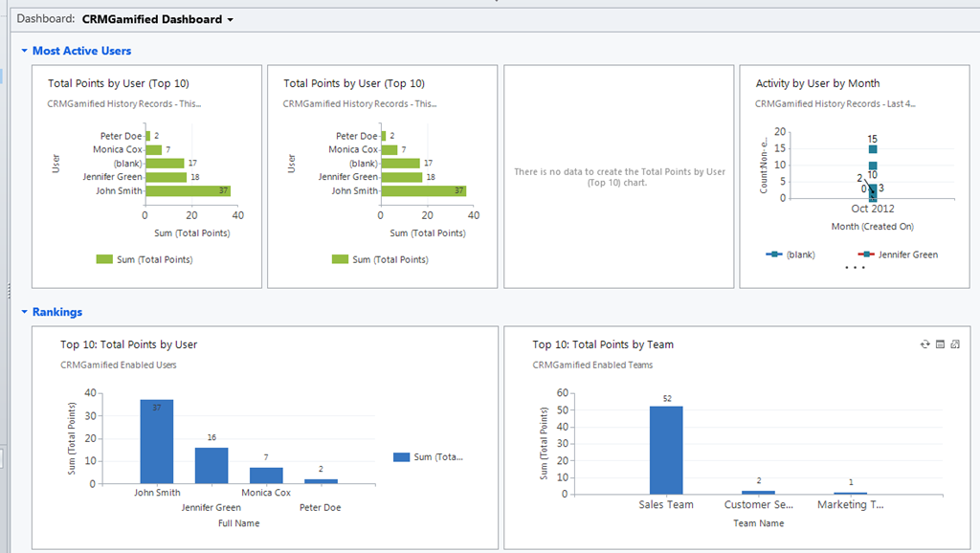Open the CRMGamified Dashboard selector dropdown
980x553 pixels.
231,20
